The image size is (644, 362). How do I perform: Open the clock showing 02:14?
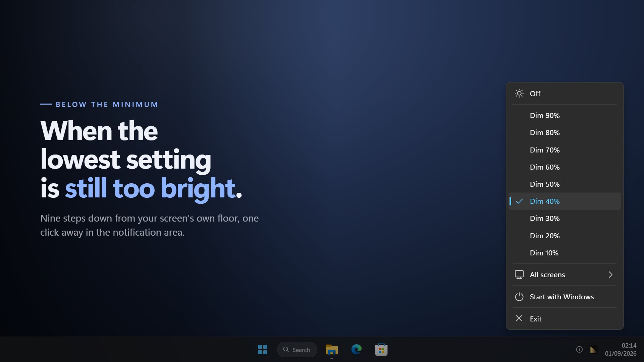(x=621, y=350)
